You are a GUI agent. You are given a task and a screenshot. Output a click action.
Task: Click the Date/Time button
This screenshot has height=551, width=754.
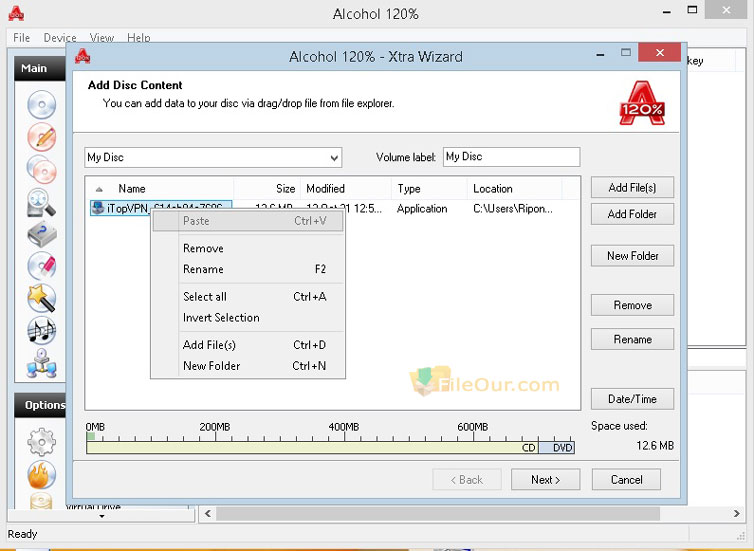coord(632,399)
